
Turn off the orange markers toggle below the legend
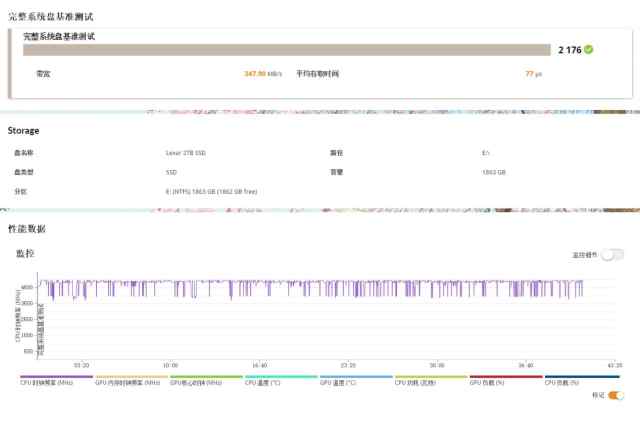[x=616, y=395]
